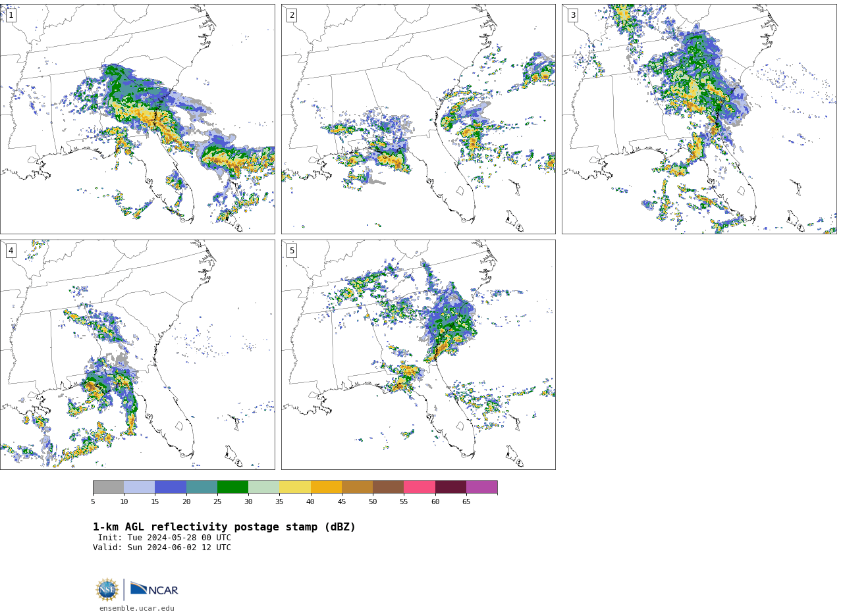Click the panel number 2 label
This screenshot has height=616, width=843.
[x=292, y=15]
